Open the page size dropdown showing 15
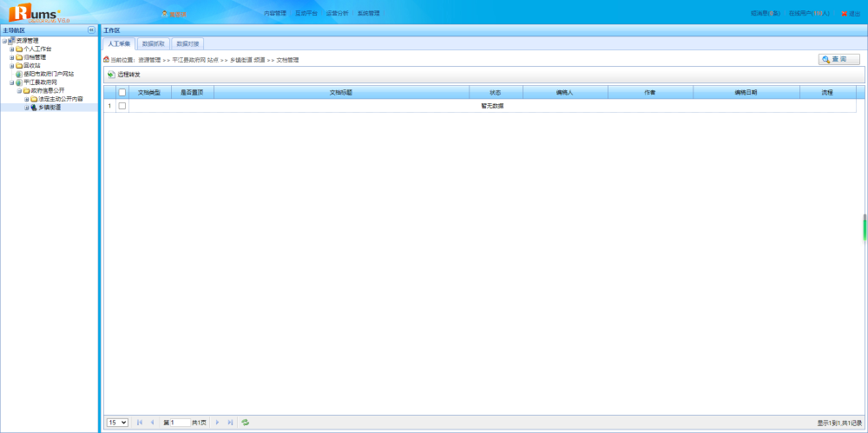 click(117, 423)
